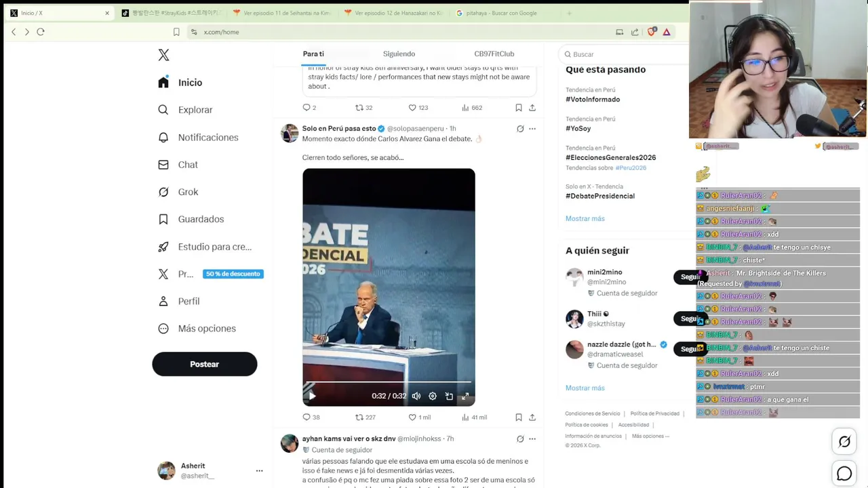Click Mostrar más under trends
868x488 pixels.
(585, 219)
